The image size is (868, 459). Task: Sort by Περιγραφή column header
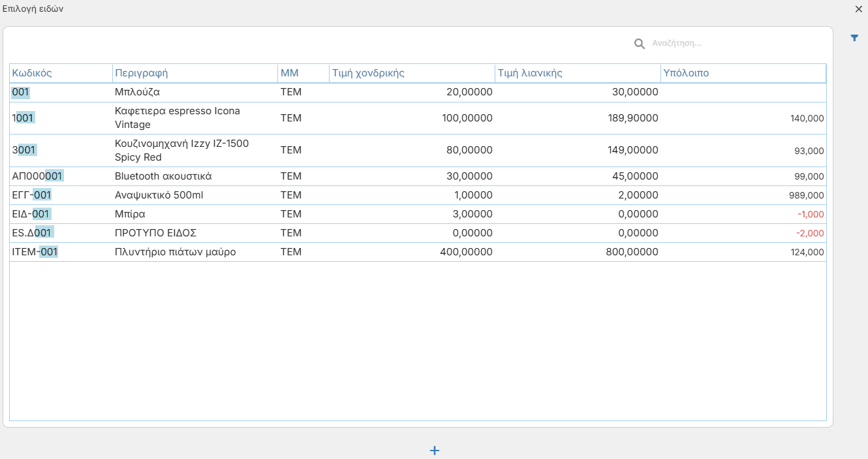pyautogui.click(x=195, y=73)
